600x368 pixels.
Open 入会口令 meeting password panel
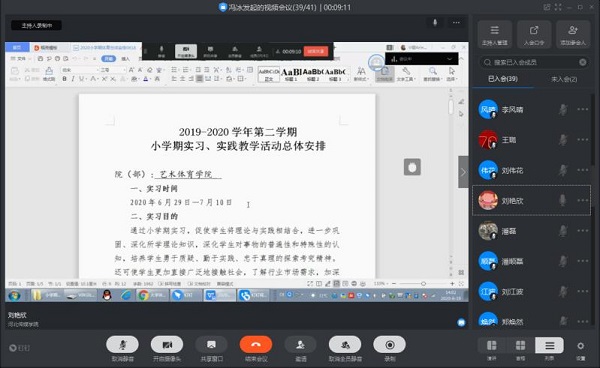tap(534, 34)
